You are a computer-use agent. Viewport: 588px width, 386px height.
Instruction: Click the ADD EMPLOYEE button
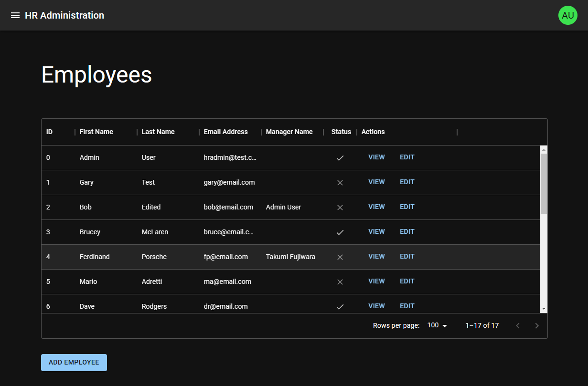[74, 362]
